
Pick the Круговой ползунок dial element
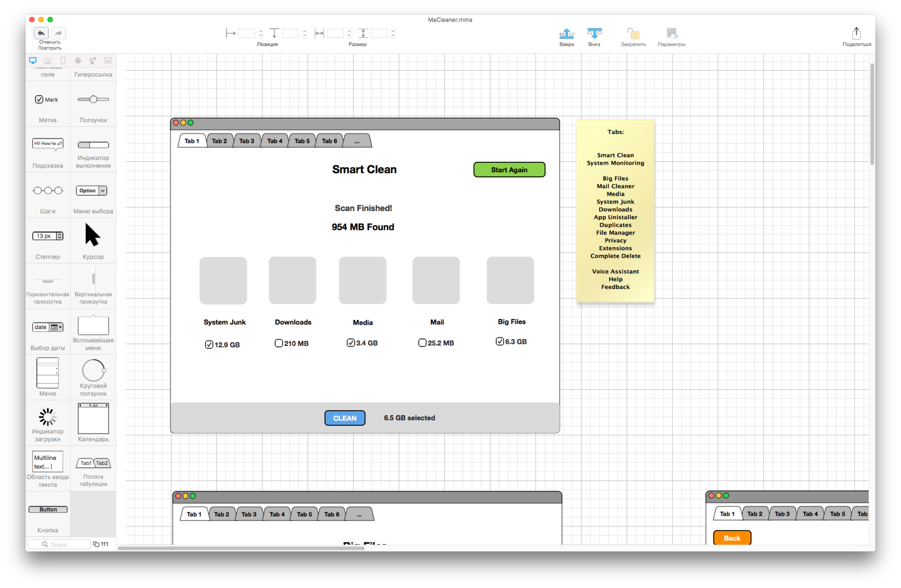click(93, 377)
